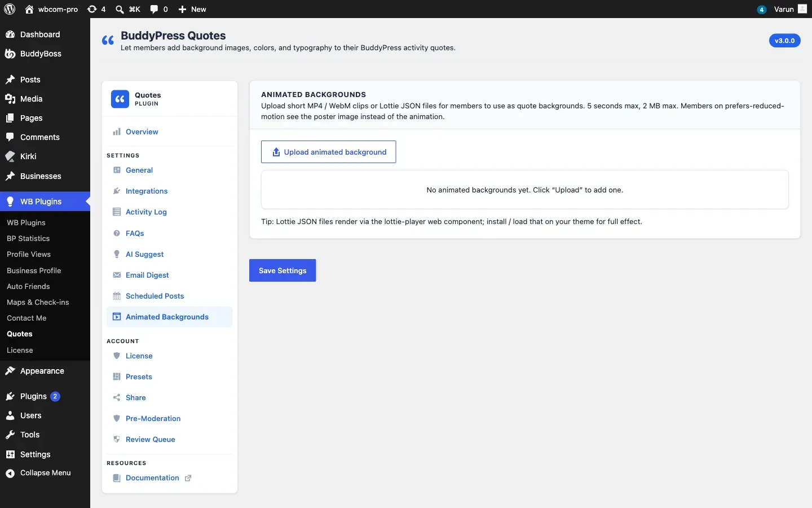Open License under Account section
This screenshot has height=508, width=812.
point(169,356)
